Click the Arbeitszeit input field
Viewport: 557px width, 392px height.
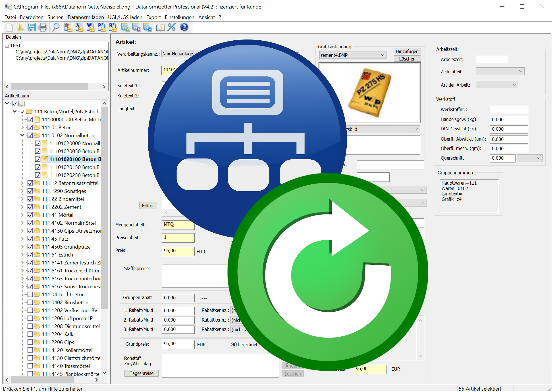492,59
